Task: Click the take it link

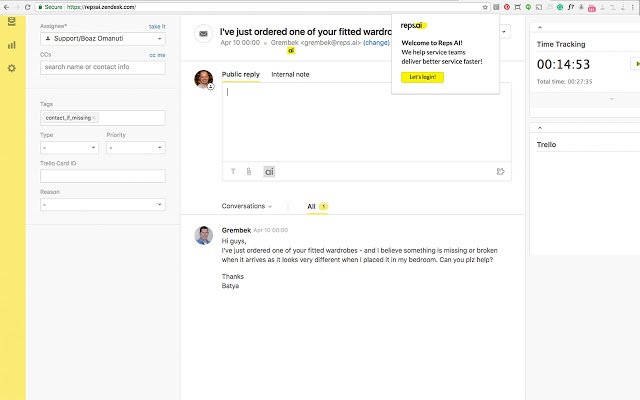Action: pos(157,27)
